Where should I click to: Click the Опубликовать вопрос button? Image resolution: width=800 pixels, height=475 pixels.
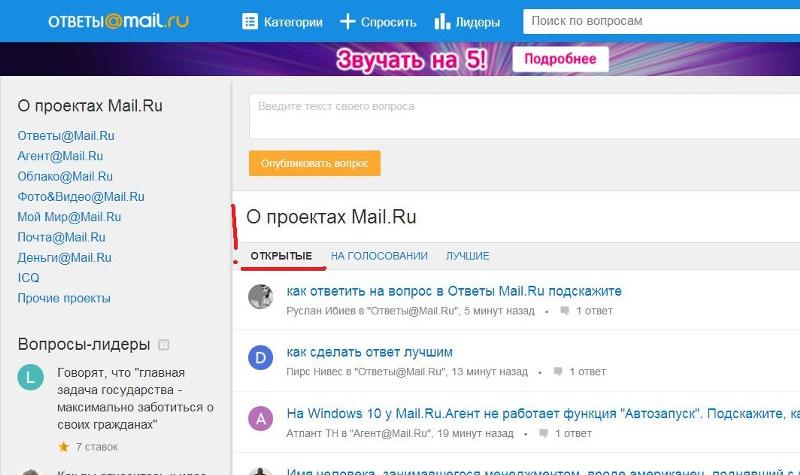pos(315,163)
